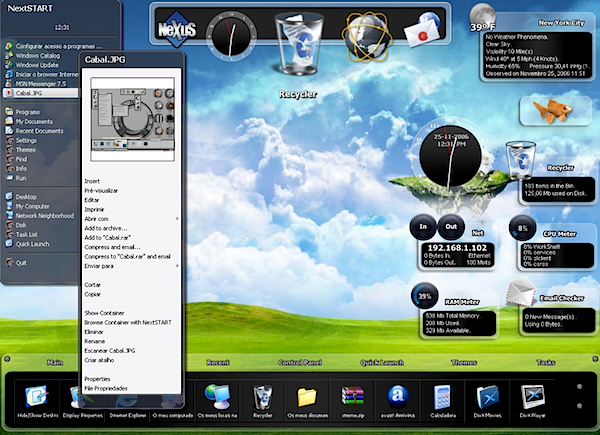Choose Rename in context menu
The image size is (600, 435).
[x=95, y=341]
